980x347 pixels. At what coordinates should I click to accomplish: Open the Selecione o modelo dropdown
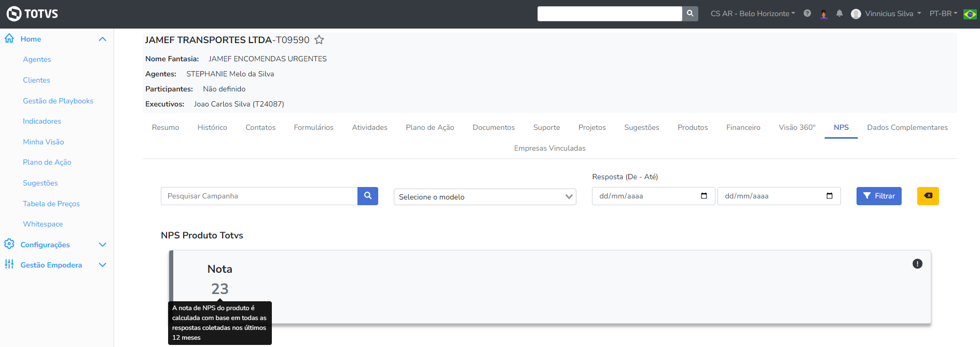(485, 197)
